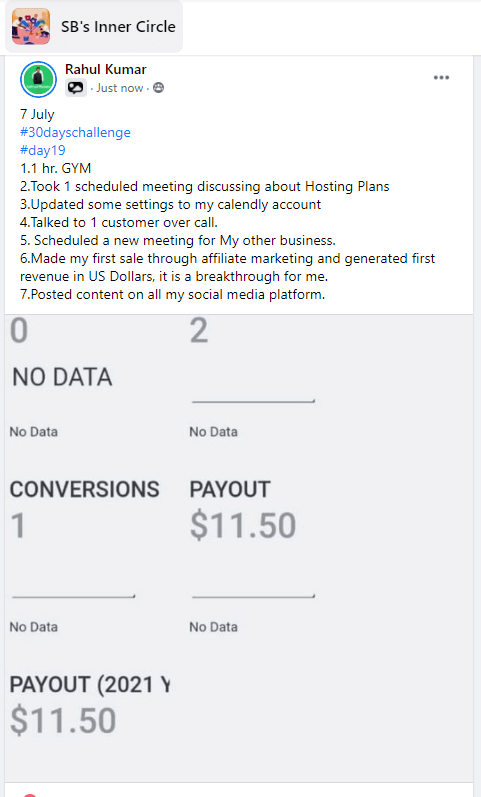Click the badge icon beside Just now
Screen dimensions: 481x797
point(76,88)
